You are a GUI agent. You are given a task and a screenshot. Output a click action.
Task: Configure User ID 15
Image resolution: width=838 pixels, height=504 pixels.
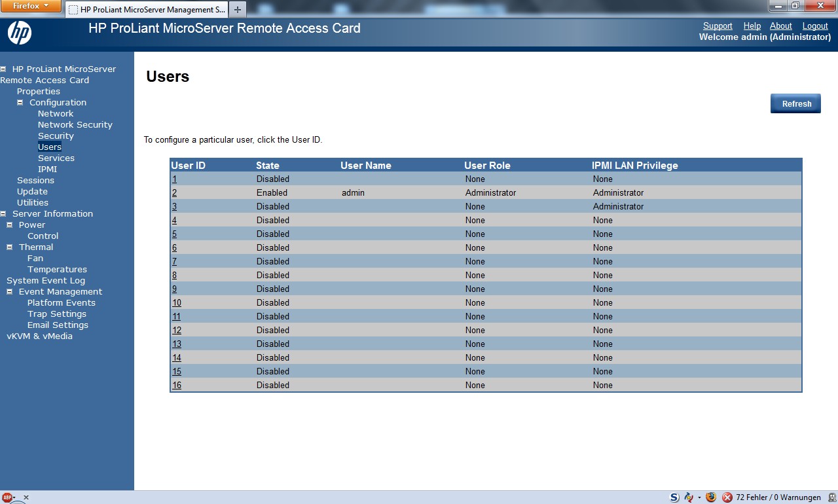point(177,371)
